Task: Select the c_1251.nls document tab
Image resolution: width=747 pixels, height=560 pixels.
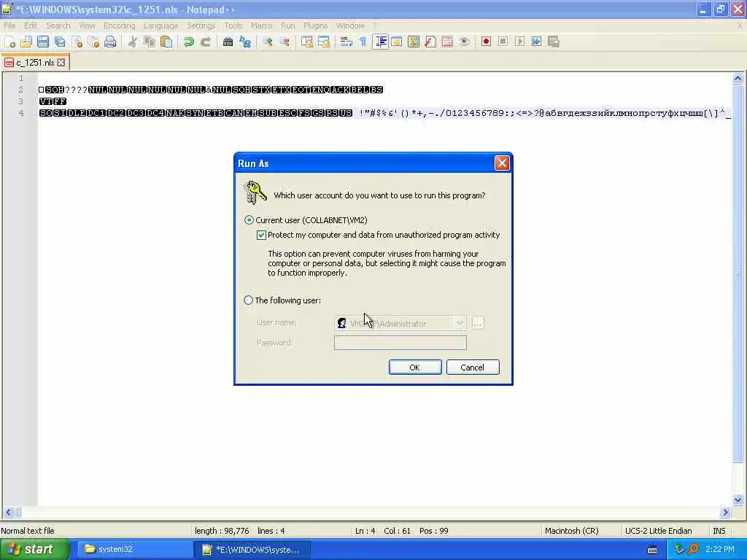Action: pyautogui.click(x=35, y=63)
